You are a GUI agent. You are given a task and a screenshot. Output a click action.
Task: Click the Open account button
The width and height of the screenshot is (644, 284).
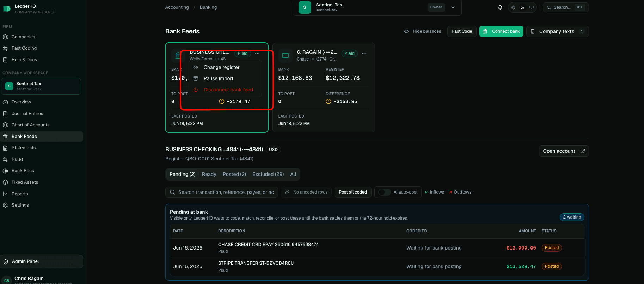(x=564, y=151)
